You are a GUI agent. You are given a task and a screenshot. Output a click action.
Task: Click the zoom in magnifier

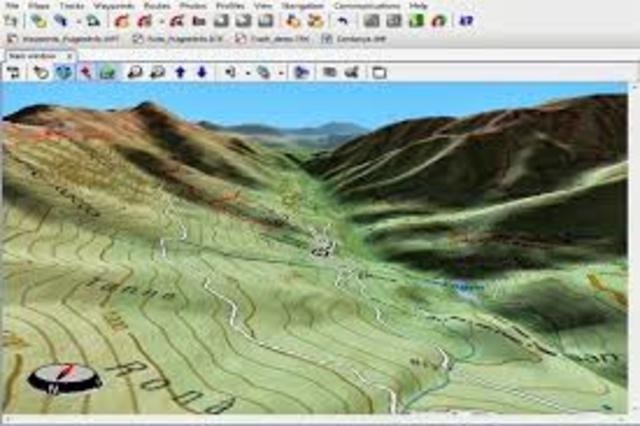(135, 73)
